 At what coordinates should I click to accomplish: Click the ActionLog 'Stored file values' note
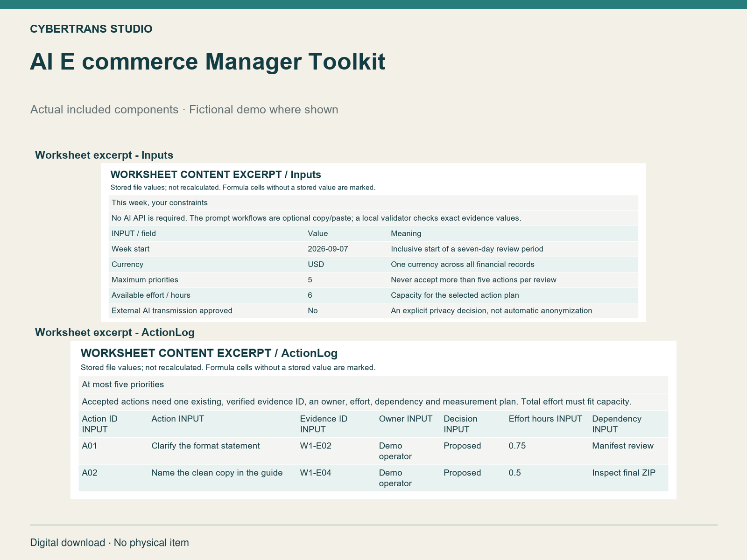tap(228, 367)
